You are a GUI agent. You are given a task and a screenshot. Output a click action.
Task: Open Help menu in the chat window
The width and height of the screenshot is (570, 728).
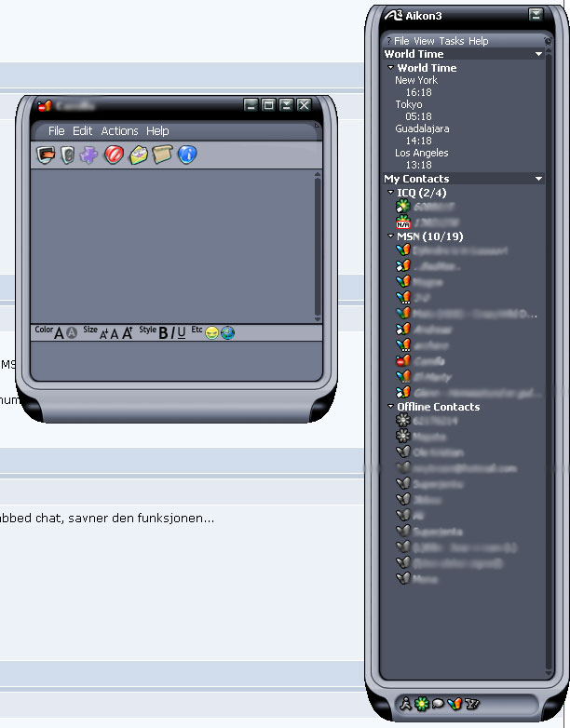[157, 131]
